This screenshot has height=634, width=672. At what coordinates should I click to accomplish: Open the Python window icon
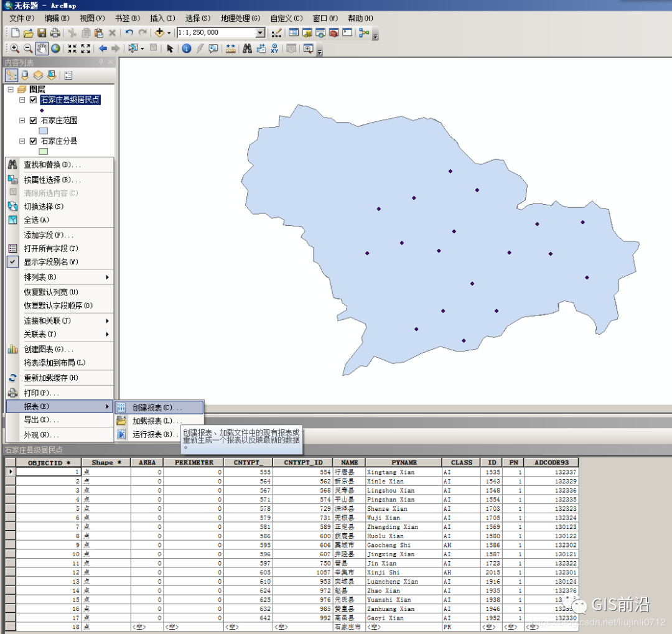click(347, 32)
